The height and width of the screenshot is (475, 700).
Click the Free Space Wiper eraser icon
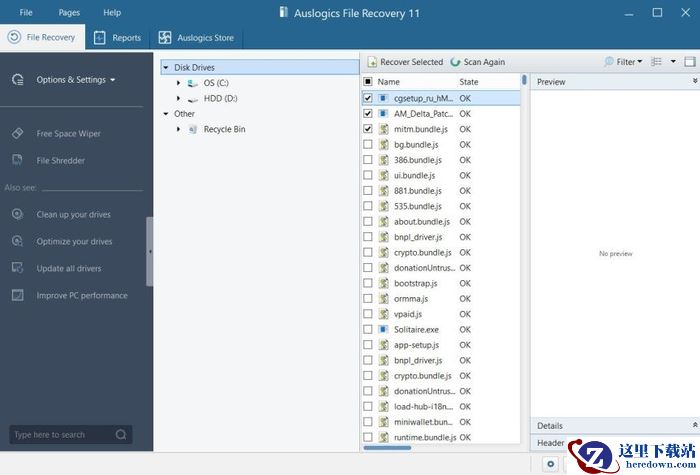click(17, 133)
